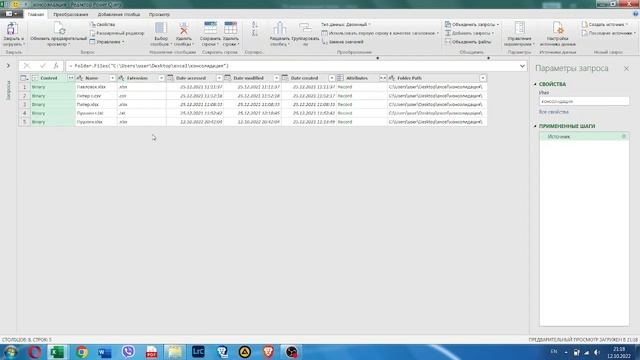Select the Источник applied step
The height and width of the screenshot is (360, 640).
[x=584, y=137]
